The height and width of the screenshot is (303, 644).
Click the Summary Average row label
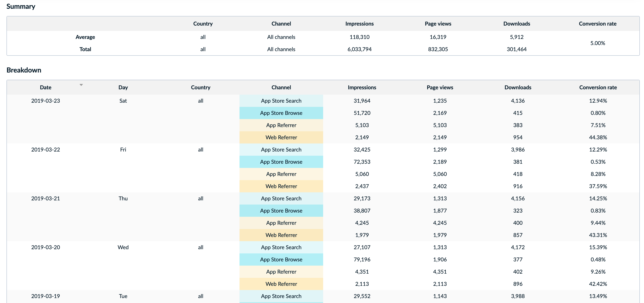[x=85, y=37]
